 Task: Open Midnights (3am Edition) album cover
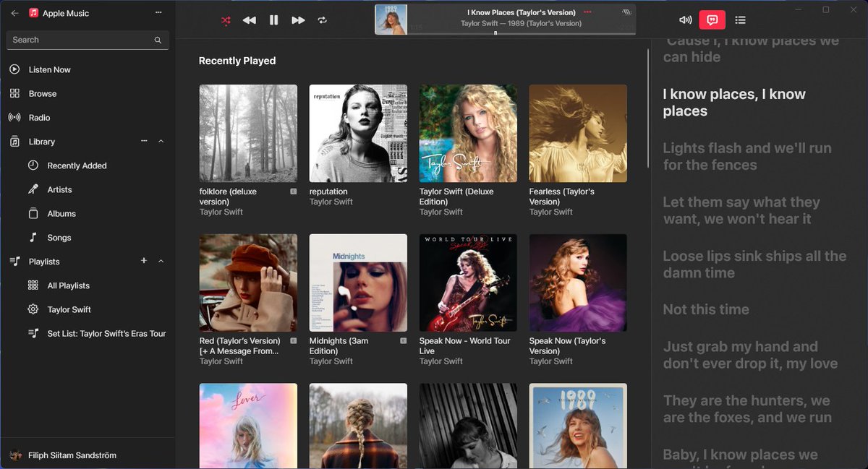[358, 283]
